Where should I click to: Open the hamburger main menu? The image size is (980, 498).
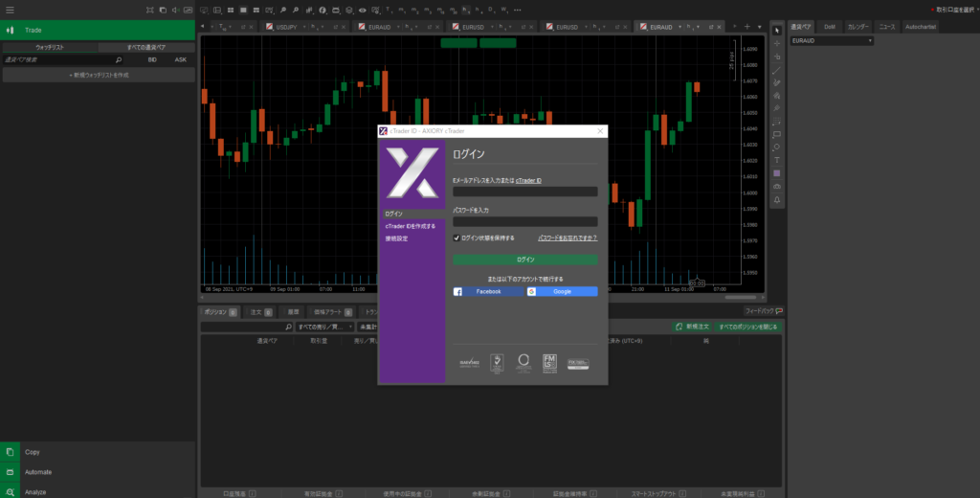click(x=10, y=10)
